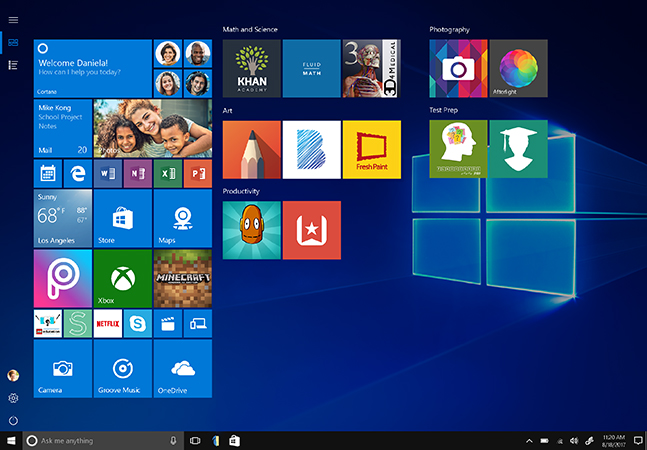Screen dimensions: 647x450
Task: Open the Calendar tile
Action: [48, 174]
